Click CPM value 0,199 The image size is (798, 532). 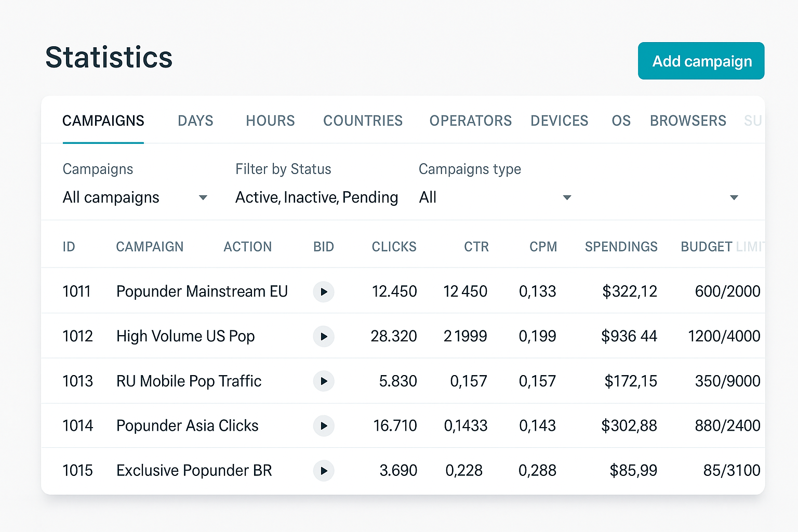coord(538,336)
